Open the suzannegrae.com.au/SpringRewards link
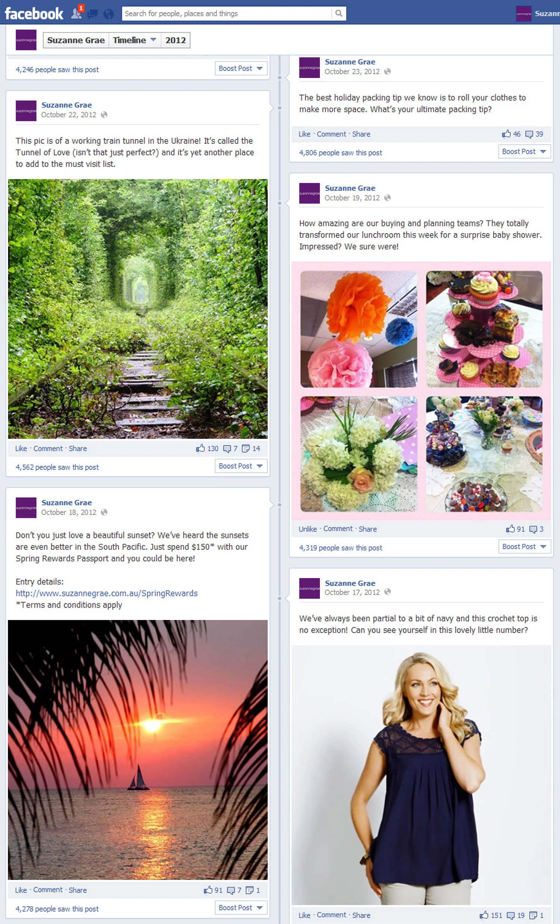The image size is (560, 924). click(x=106, y=593)
